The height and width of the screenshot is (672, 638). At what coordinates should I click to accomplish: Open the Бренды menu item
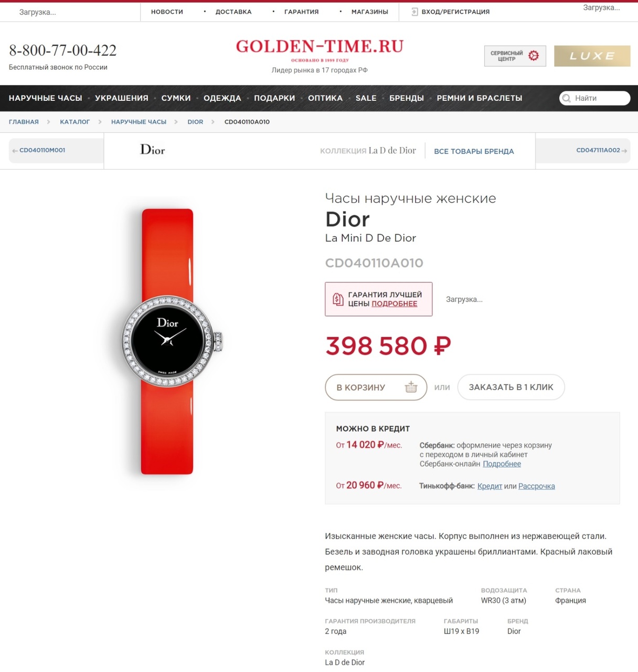tap(407, 98)
